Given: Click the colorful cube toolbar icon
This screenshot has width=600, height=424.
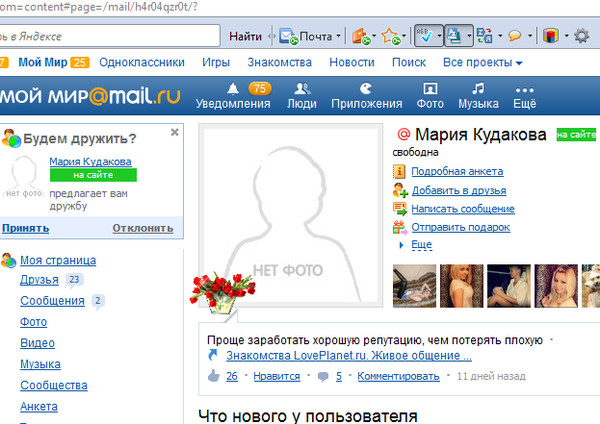Looking at the screenshot, I should [x=551, y=36].
